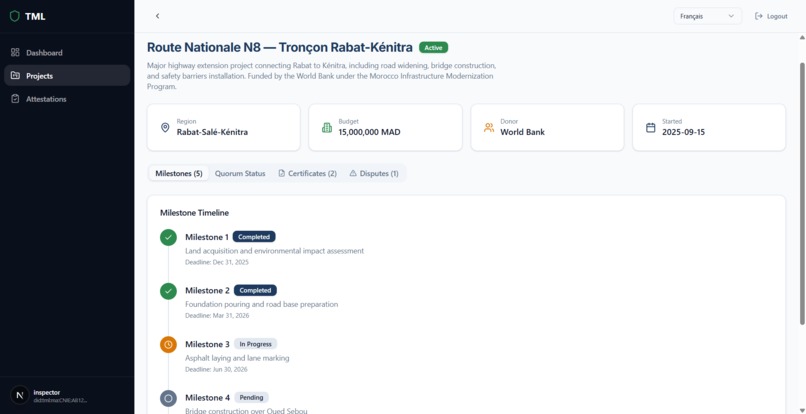Click 'Deadline: Jun 30, 2026' text
This screenshot has width=806, height=414.
pos(216,369)
